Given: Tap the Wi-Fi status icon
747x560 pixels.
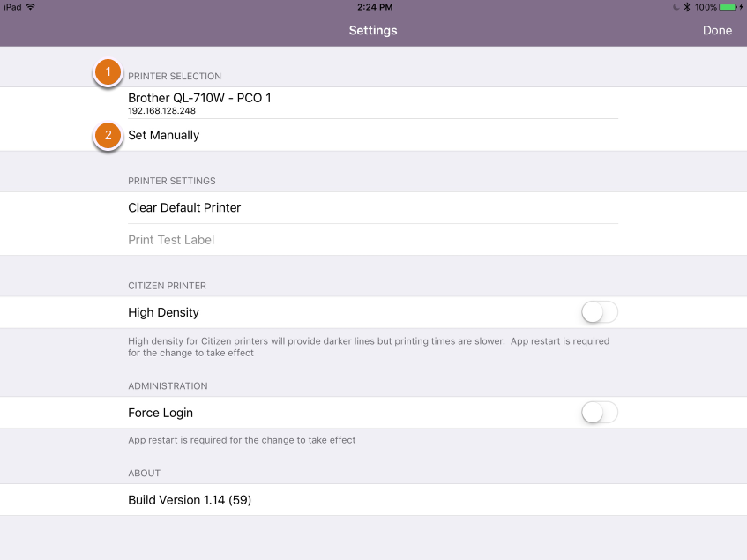Looking at the screenshot, I should (x=31, y=7).
